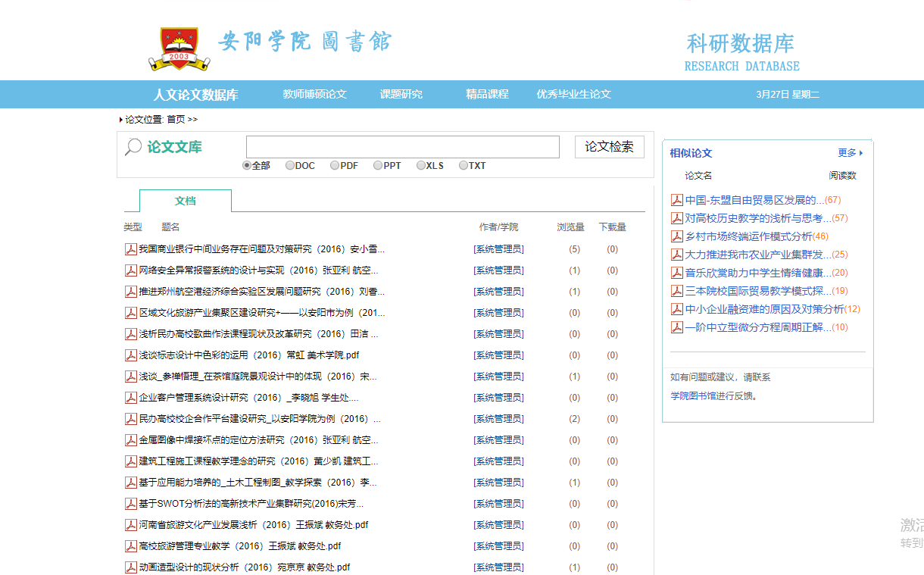
Task: Click 首页 in the breadcrumb path
Action: tap(176, 120)
